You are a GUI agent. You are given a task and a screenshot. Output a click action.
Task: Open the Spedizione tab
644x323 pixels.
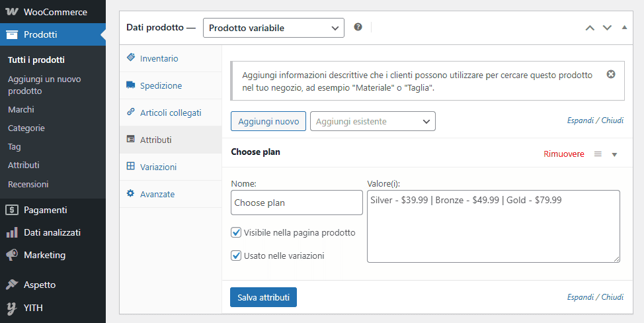pos(171,85)
